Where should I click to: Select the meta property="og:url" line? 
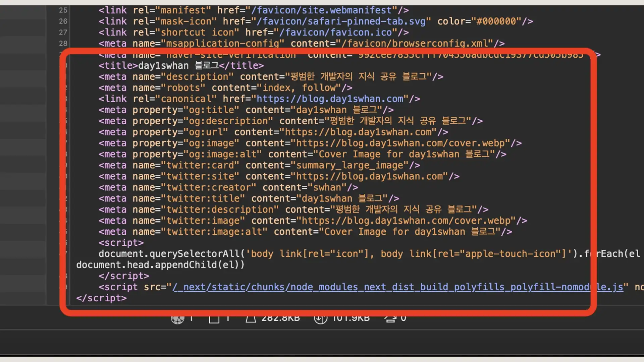pos(273,132)
